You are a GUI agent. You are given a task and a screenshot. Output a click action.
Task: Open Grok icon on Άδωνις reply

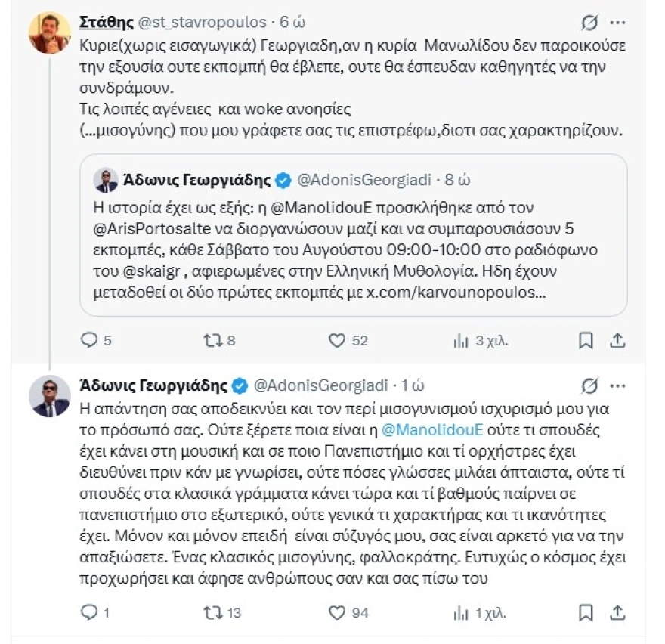click(589, 385)
